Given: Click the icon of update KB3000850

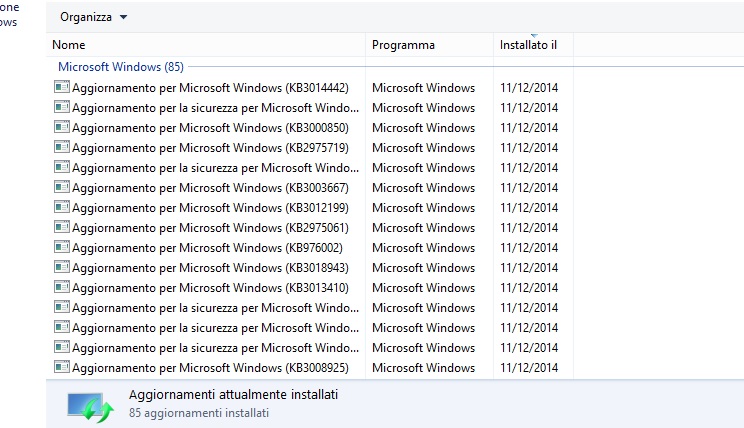Looking at the screenshot, I should 62,127.
